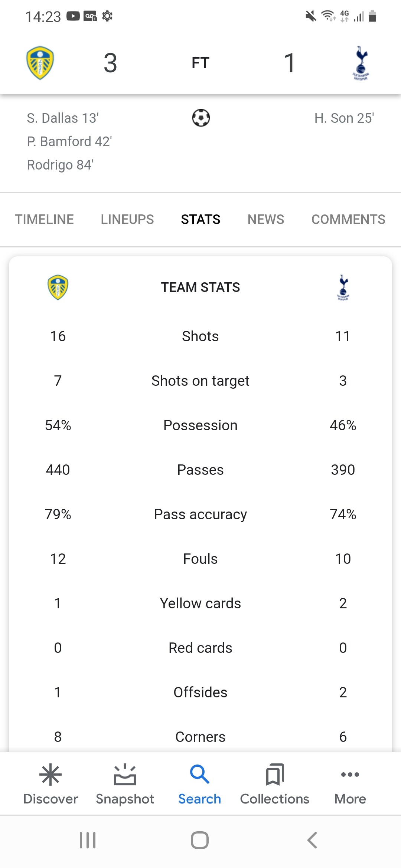Open the Collections bookmark icon

pos(275,775)
